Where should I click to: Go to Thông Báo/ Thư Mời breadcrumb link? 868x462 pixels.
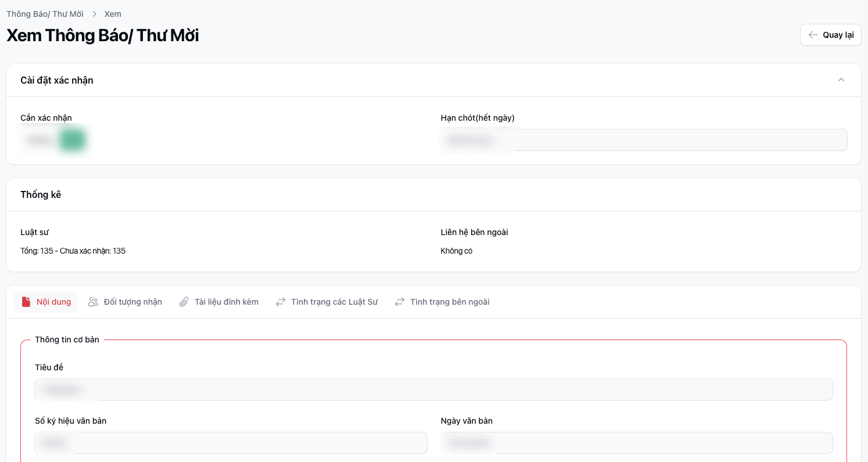click(45, 14)
